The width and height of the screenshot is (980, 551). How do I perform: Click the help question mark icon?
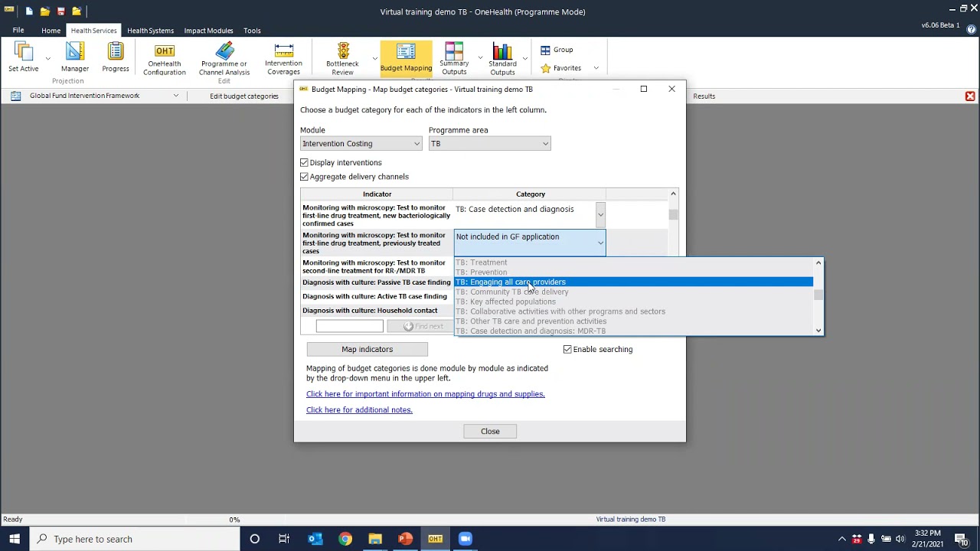pos(972,30)
